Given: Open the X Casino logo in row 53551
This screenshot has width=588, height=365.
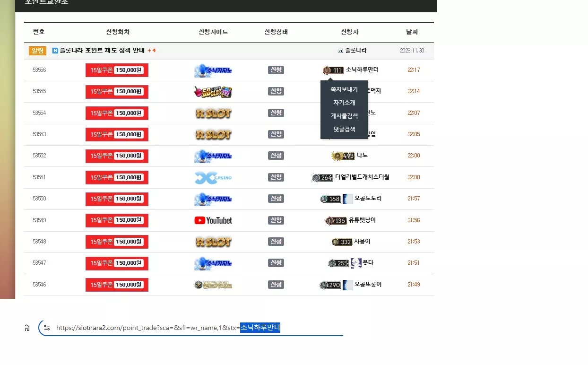Looking at the screenshot, I should tap(213, 177).
